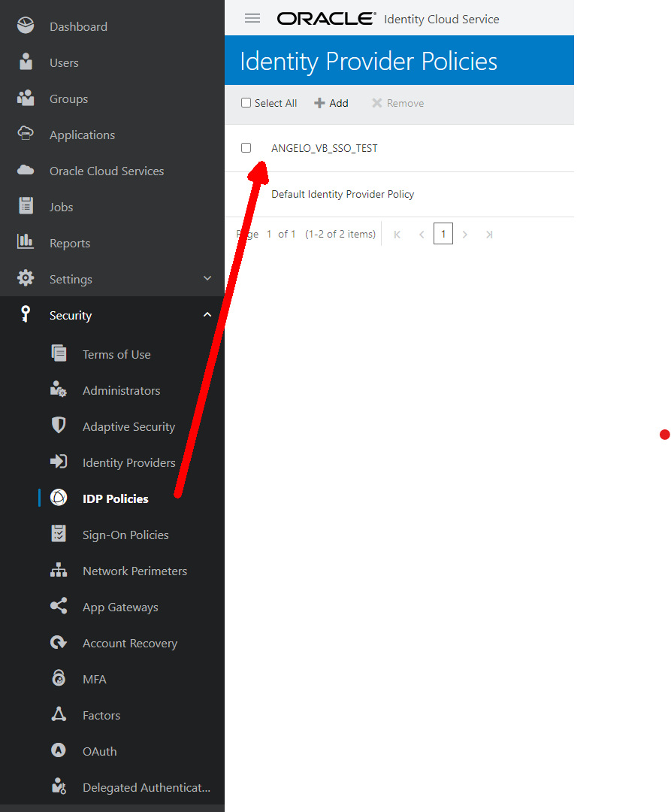Open Sign-On Policies menu item
The image size is (671, 812).
coord(125,535)
